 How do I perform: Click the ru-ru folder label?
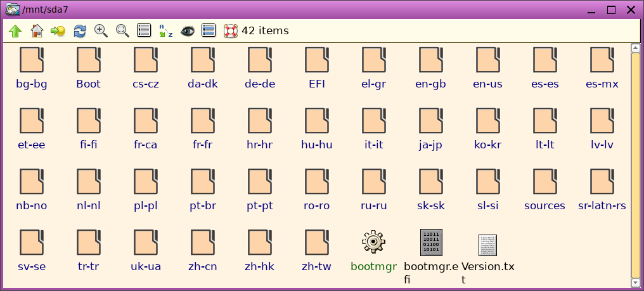[374, 206]
